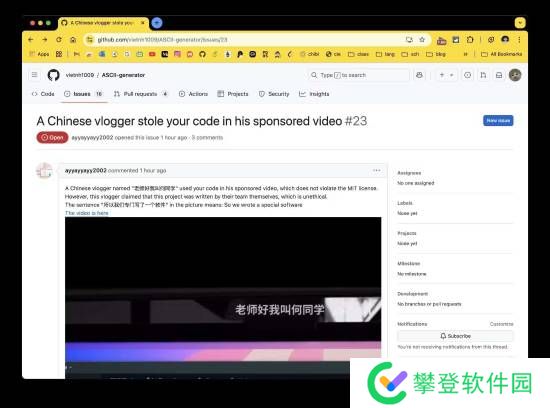Screen dimensions: 550x408
Task: Click the install/cast icon in address bar
Action: tap(409, 40)
